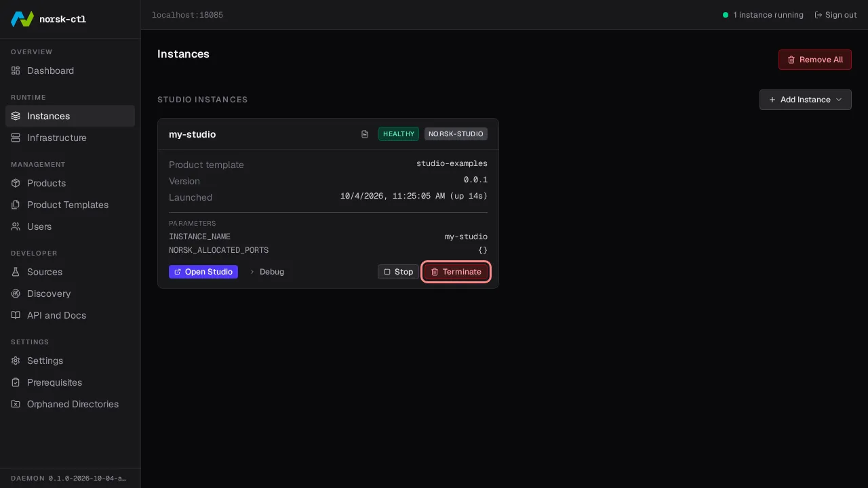Click the Users people icon

tap(16, 226)
